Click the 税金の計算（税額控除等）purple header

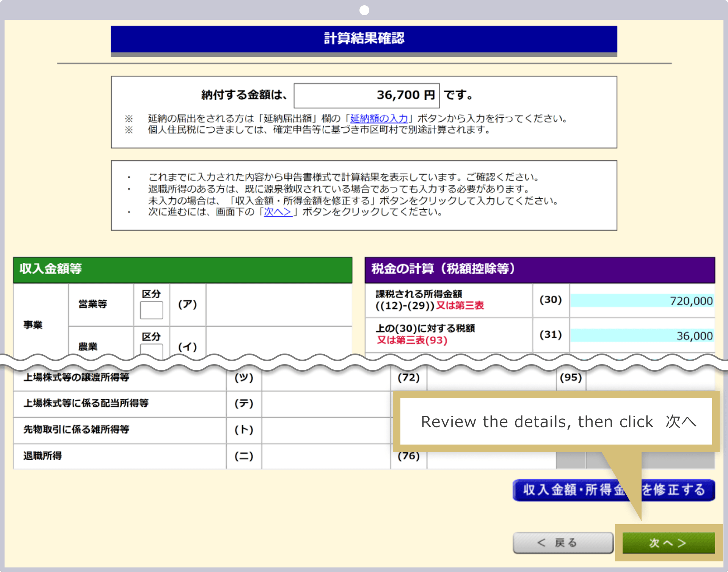click(540, 269)
